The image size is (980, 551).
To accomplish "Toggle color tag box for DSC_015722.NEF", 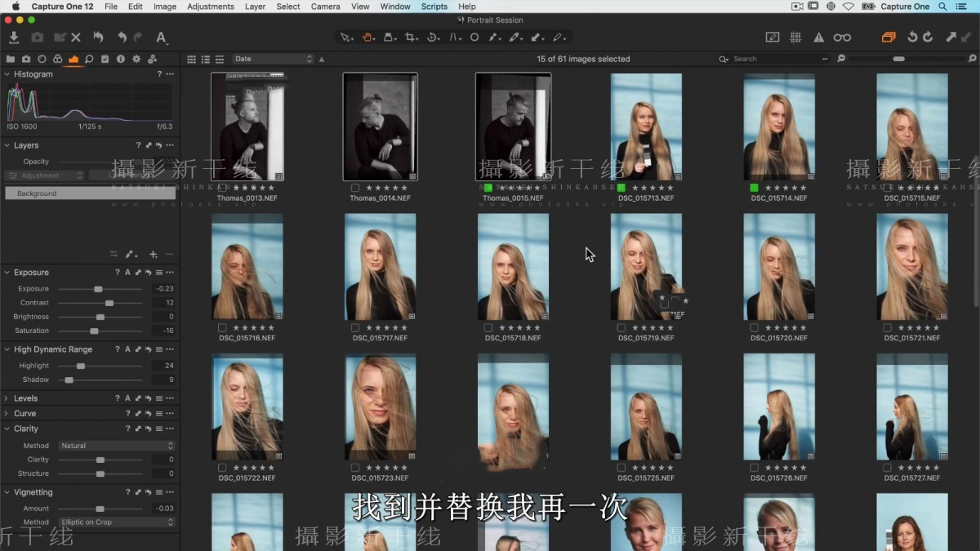I will (x=222, y=468).
